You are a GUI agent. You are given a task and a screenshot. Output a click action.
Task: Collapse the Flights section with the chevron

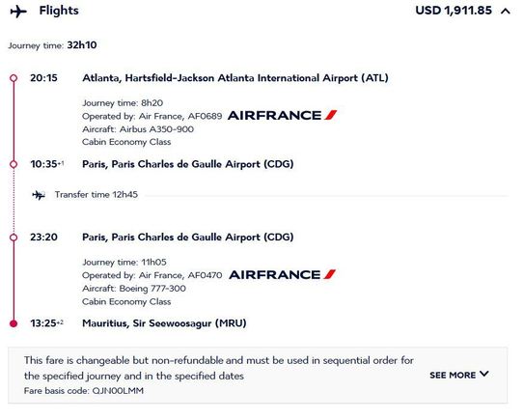[x=506, y=12]
